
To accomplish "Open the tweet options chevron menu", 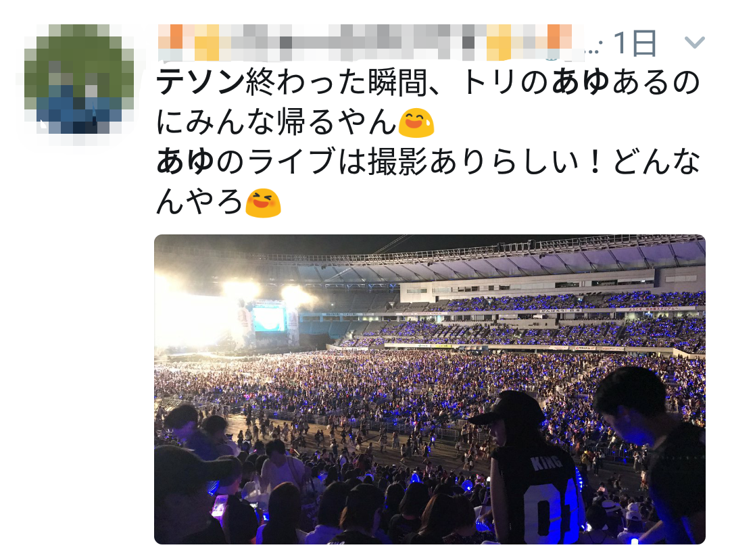I will click(x=695, y=43).
